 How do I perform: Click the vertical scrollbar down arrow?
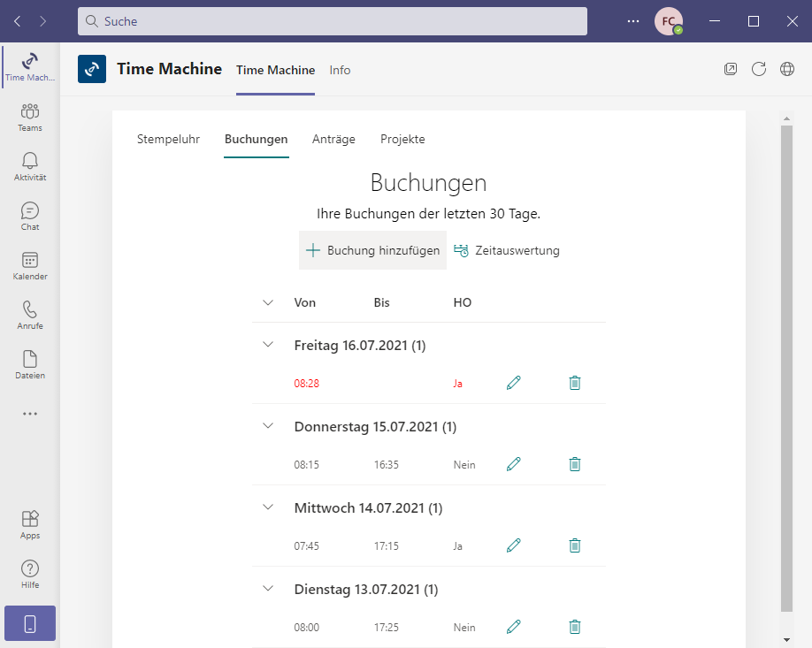786,638
